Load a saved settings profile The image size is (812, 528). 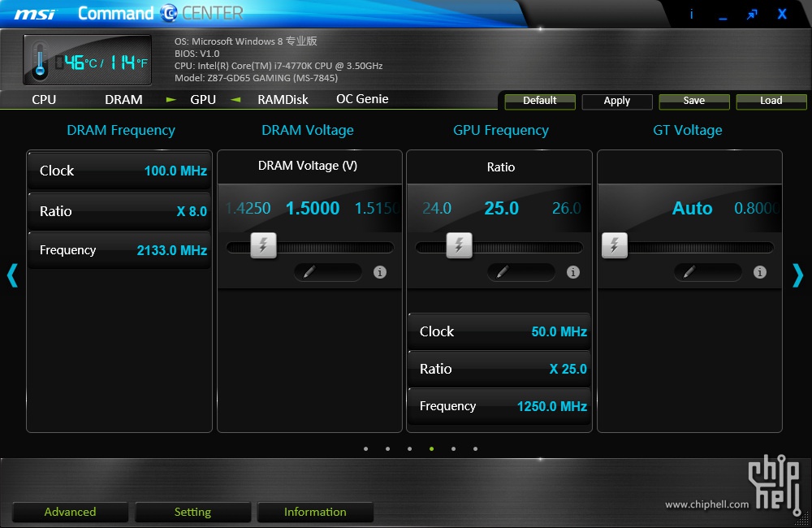[x=771, y=101]
